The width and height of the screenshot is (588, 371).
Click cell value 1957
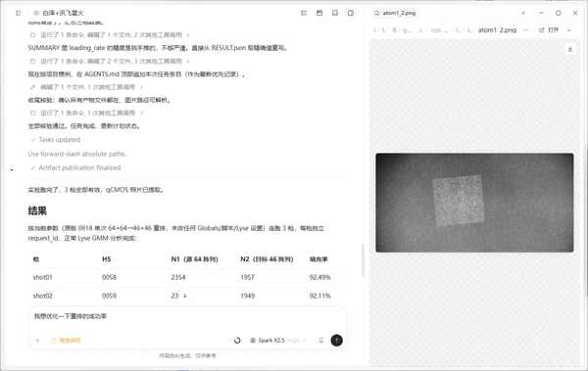point(248,277)
